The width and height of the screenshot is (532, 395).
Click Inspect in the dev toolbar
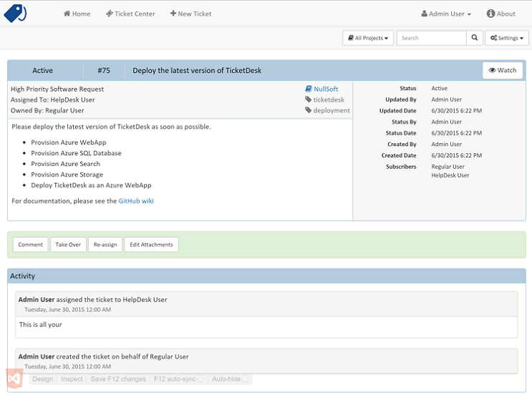pyautogui.click(x=72, y=379)
